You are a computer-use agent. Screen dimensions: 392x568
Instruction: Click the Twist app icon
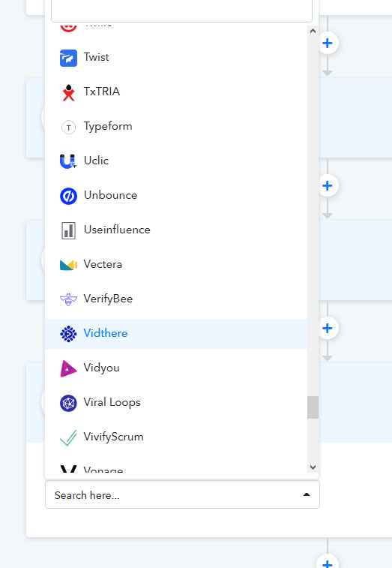tap(68, 58)
